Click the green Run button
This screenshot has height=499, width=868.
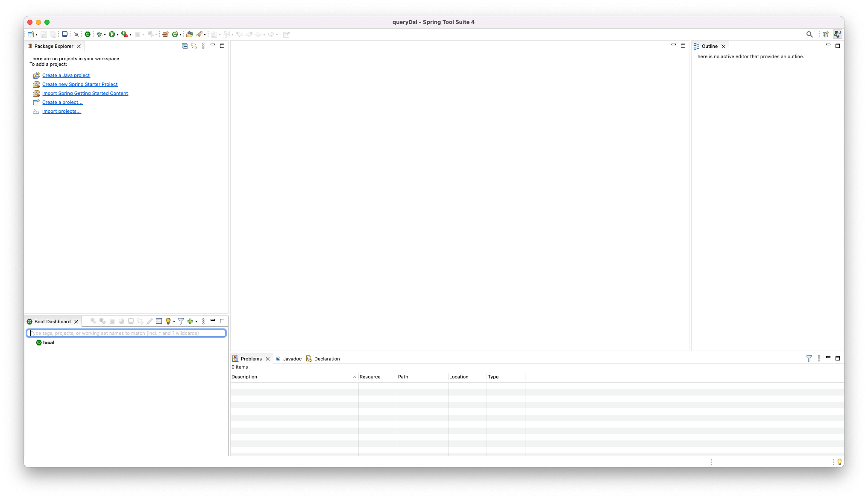(112, 34)
